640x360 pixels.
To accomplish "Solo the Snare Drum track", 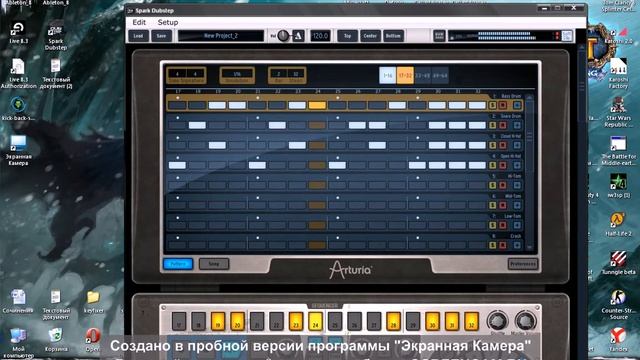I will coord(493,125).
